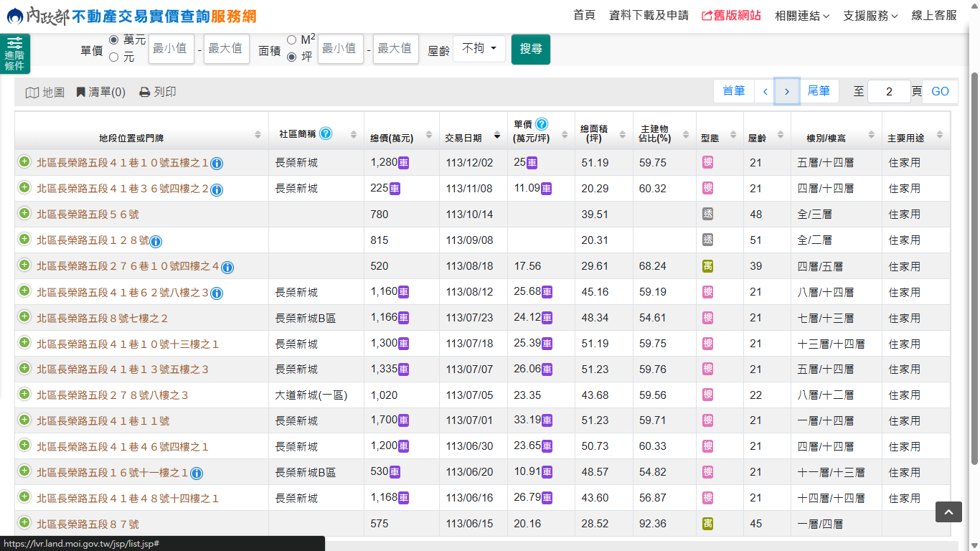This screenshot has height=551, width=980.
Task: Jump to last page with 尾筆
Action: [x=819, y=91]
